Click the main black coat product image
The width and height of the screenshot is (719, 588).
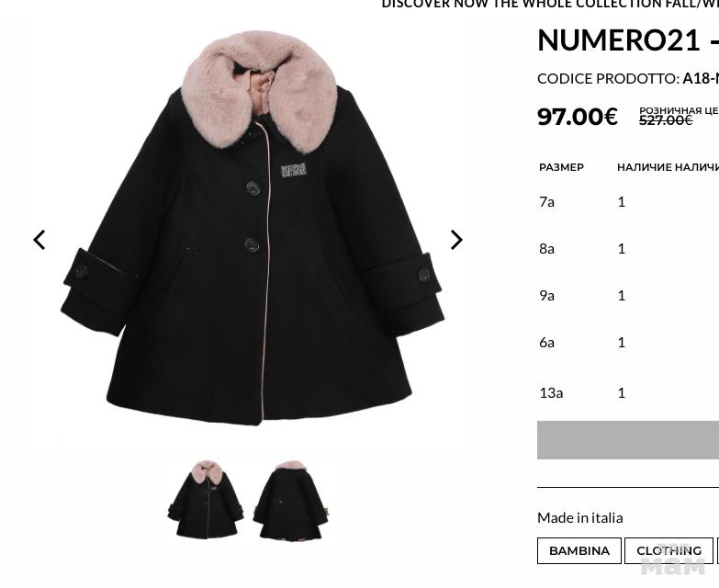click(253, 228)
